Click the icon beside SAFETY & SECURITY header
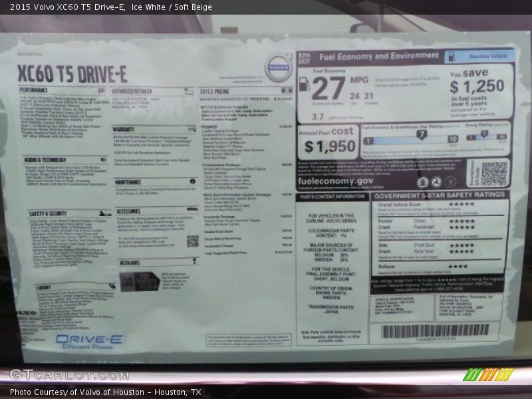Screen dimensions: 532x399 tap(105, 213)
